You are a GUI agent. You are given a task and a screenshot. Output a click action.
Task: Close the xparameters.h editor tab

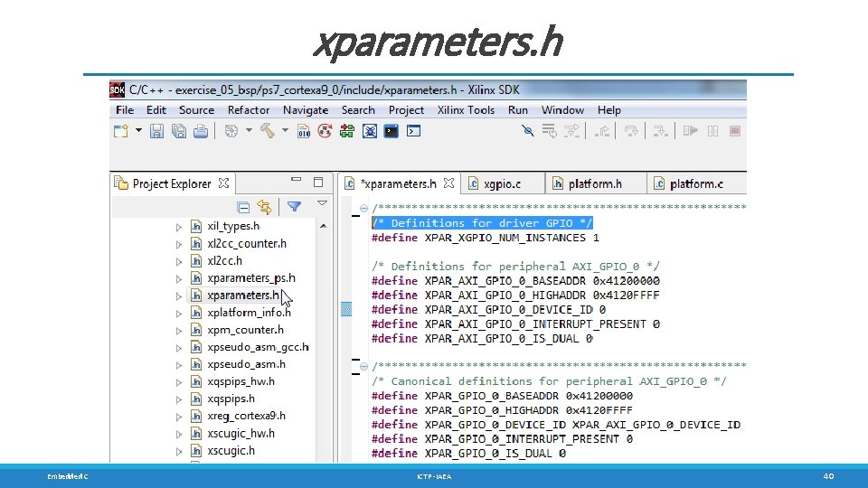(x=449, y=183)
